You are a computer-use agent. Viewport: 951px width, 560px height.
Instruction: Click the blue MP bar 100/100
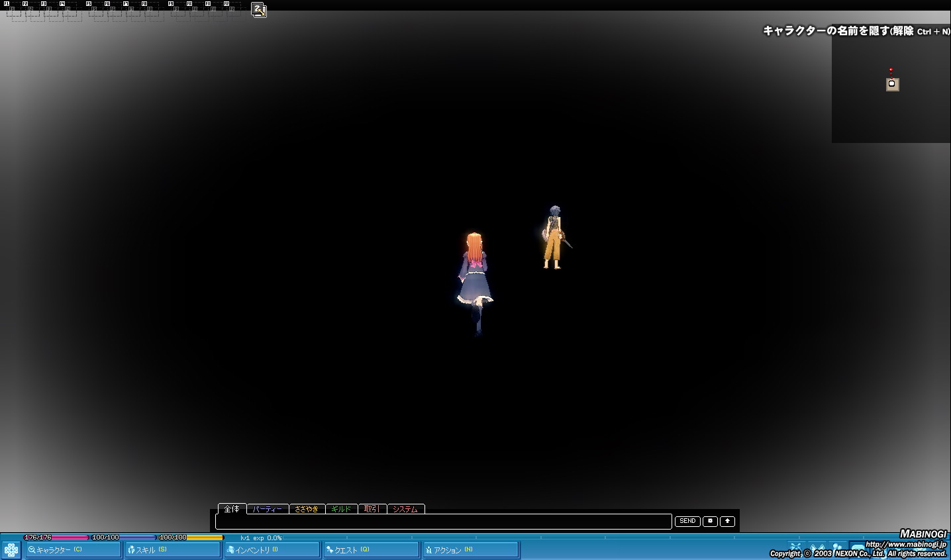click(123, 537)
